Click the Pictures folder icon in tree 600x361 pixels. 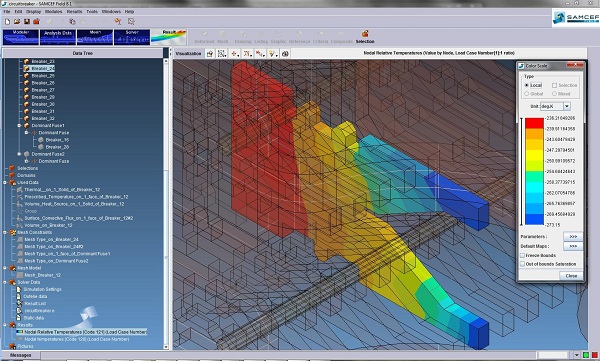[12, 346]
